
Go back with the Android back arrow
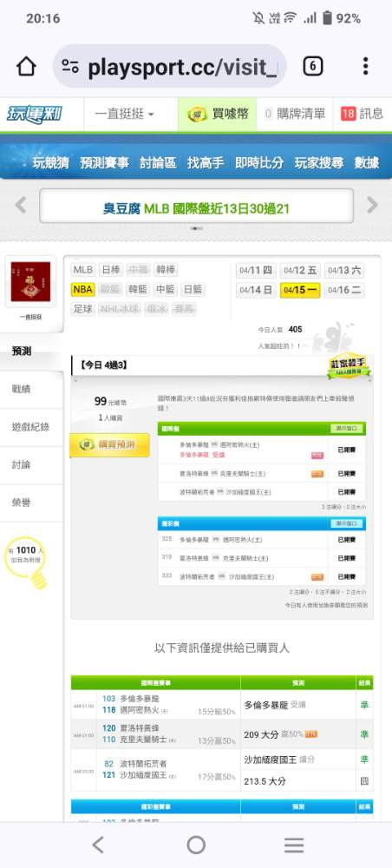[x=98, y=845]
